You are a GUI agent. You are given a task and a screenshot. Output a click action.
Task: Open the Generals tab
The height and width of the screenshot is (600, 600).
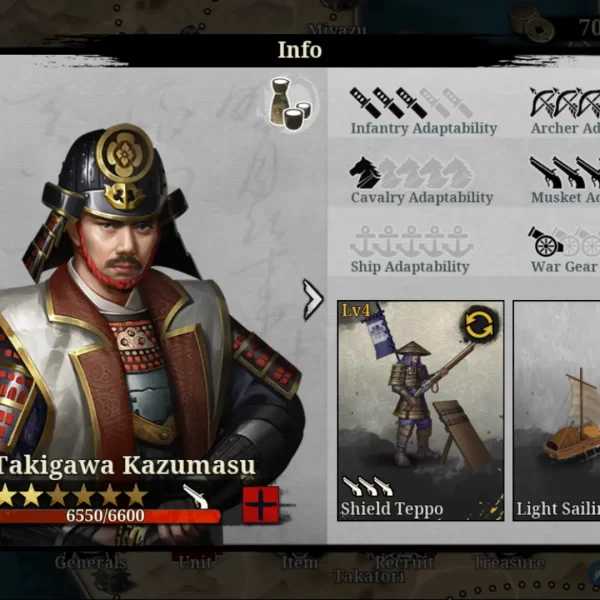click(91, 562)
